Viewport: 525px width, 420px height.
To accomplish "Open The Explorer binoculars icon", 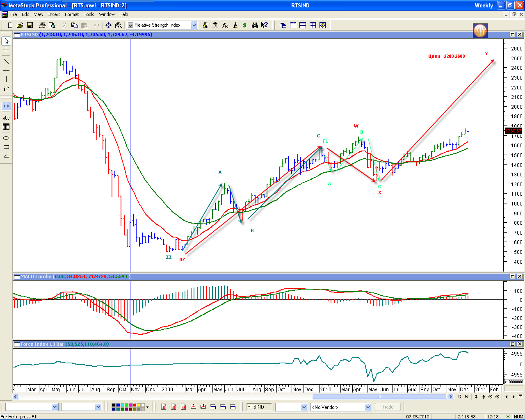I will 255,25.
